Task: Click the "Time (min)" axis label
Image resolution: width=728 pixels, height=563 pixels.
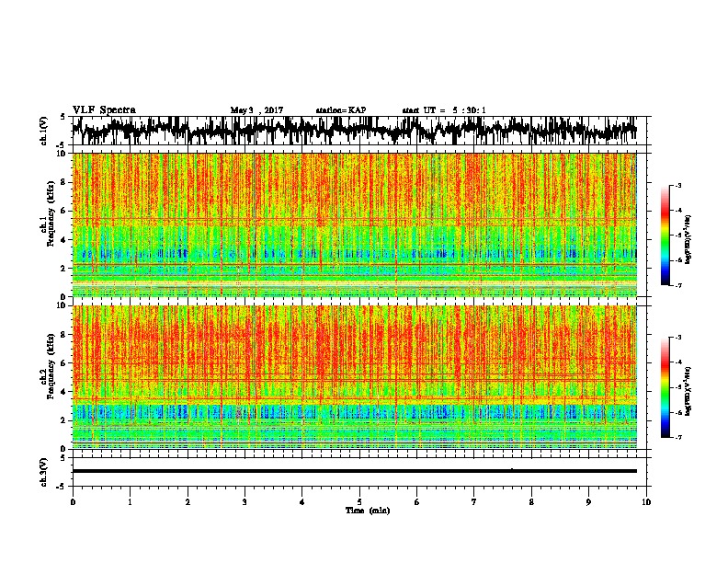Action: [x=368, y=511]
